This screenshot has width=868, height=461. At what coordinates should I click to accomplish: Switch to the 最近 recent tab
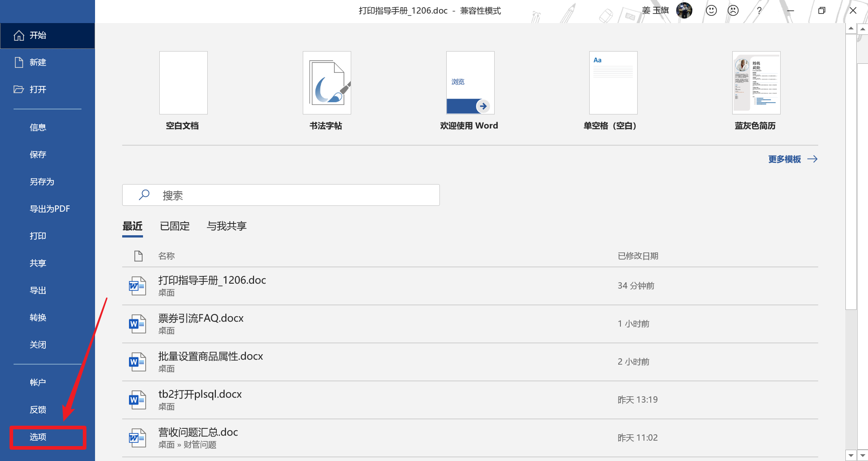click(x=133, y=226)
